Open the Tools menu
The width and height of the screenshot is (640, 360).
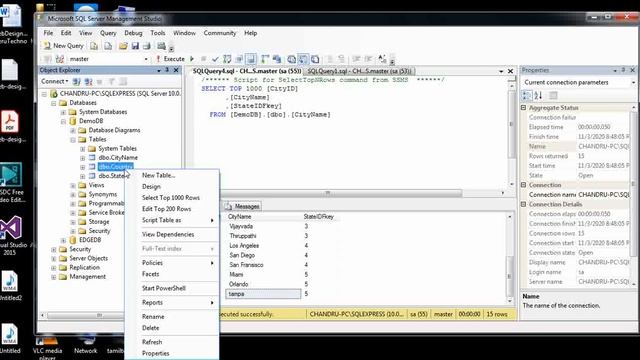(158, 33)
